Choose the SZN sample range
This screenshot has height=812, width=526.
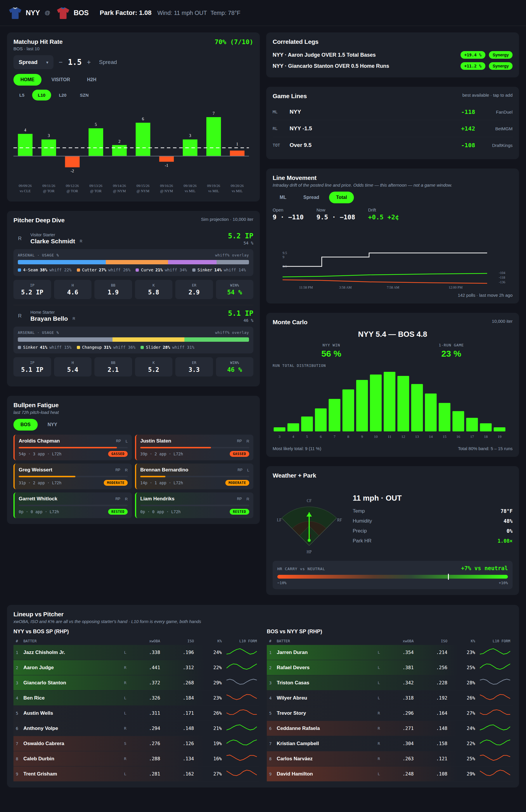84,95
